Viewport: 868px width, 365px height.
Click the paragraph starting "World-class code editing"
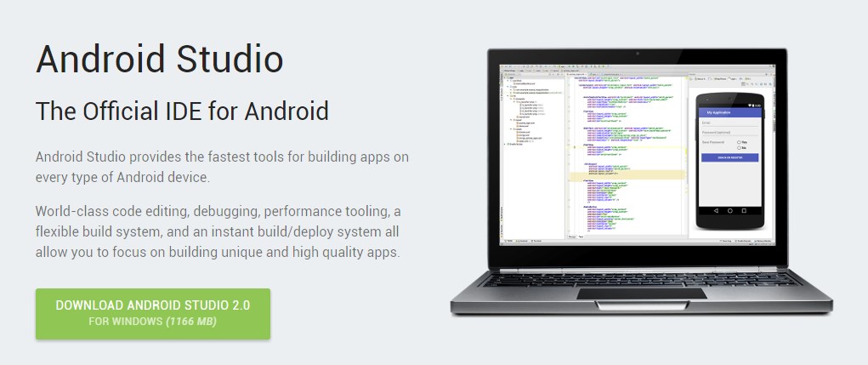(218, 231)
